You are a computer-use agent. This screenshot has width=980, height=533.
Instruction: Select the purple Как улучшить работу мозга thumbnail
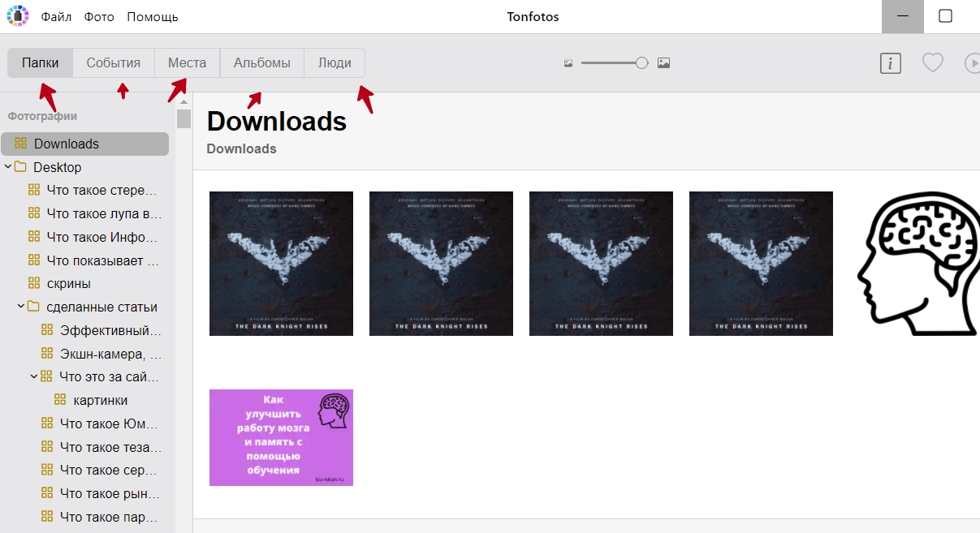pos(281,438)
